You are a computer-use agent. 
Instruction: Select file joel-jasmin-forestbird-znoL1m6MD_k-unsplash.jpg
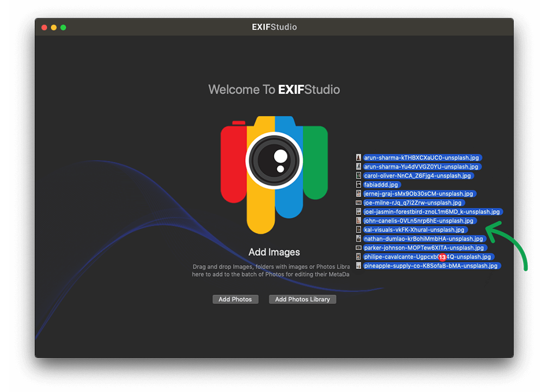coord(433,212)
